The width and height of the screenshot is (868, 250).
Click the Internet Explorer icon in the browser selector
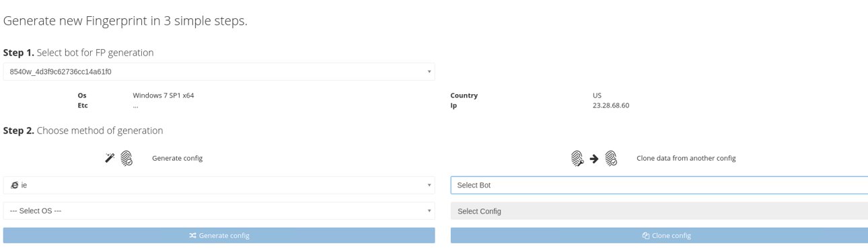15,185
